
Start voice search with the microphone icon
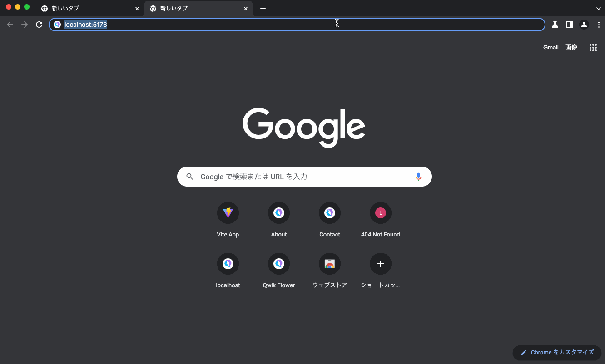tap(419, 177)
